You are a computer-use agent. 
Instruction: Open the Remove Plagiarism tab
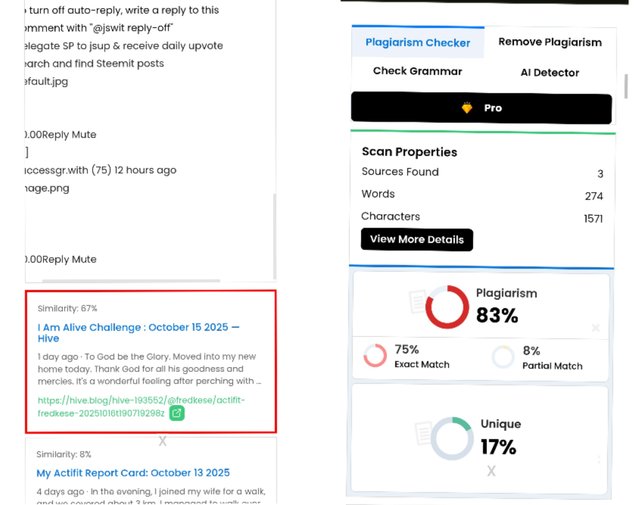[549, 43]
